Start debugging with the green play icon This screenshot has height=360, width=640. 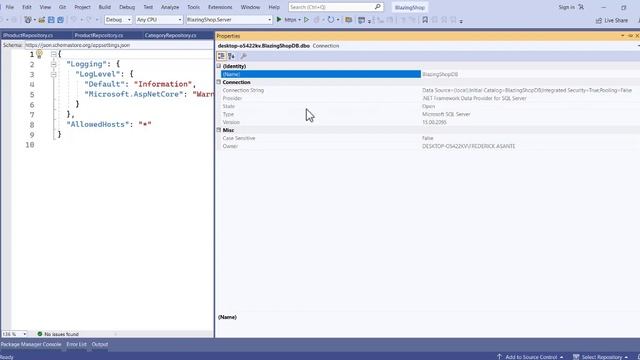click(279, 19)
